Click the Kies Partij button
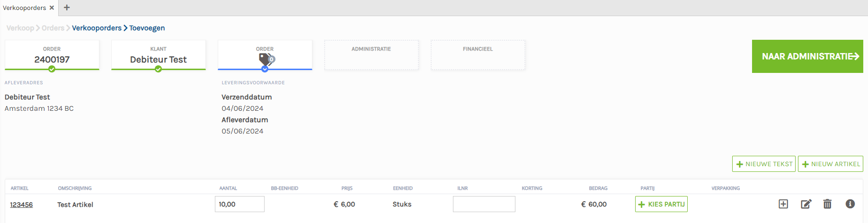Image resolution: width=868 pixels, height=223 pixels. pyautogui.click(x=661, y=204)
